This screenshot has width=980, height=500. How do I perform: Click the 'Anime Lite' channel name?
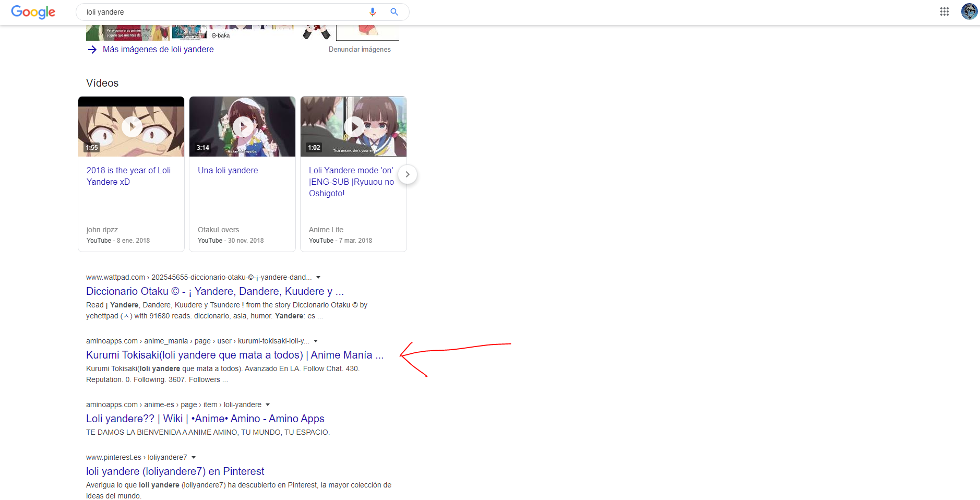(x=326, y=230)
